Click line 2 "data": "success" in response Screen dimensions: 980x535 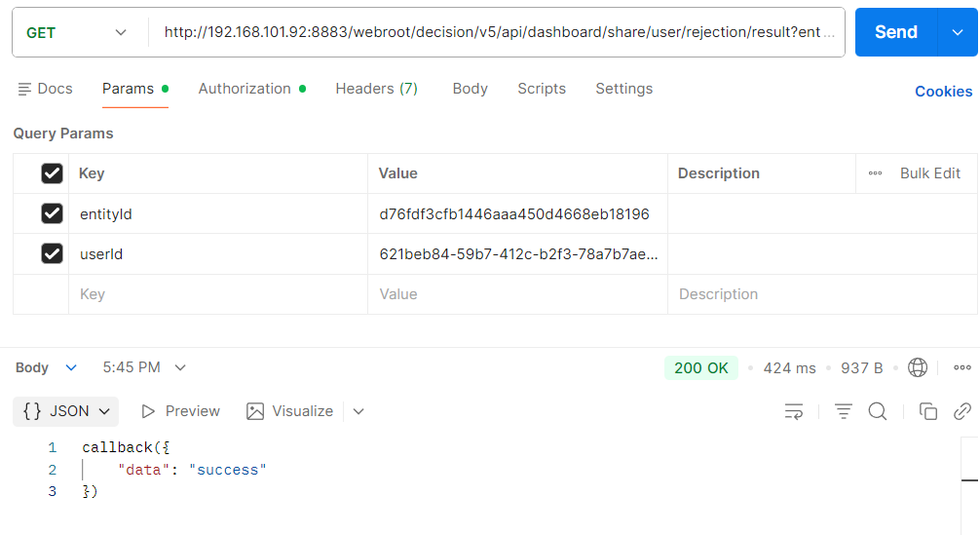[x=193, y=470]
